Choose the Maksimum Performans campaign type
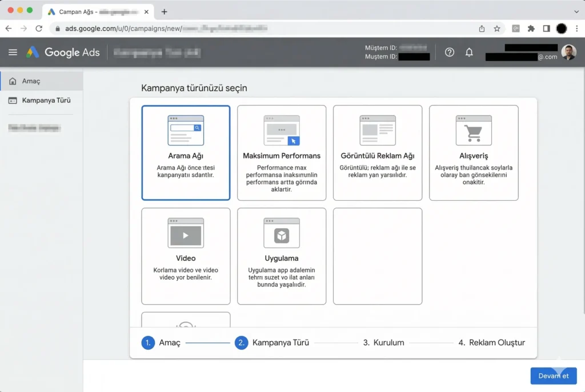Screen dimensions: 585x392 (281, 152)
